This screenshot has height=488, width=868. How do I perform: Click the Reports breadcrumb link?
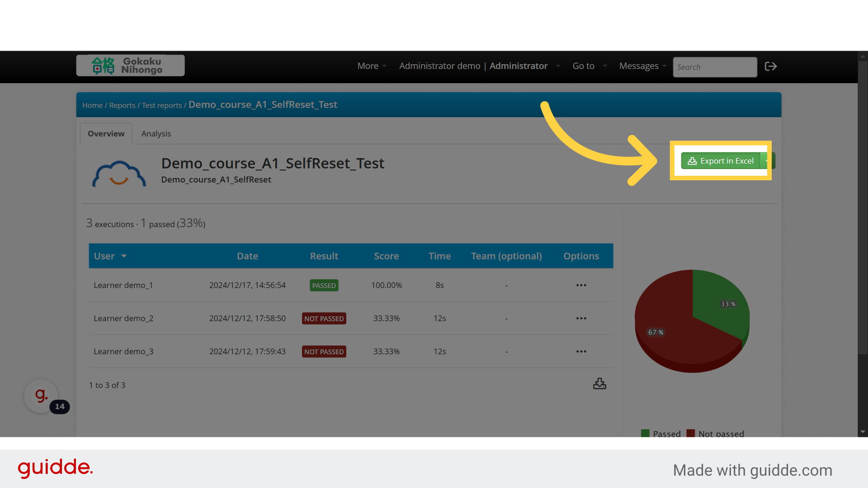tap(122, 105)
